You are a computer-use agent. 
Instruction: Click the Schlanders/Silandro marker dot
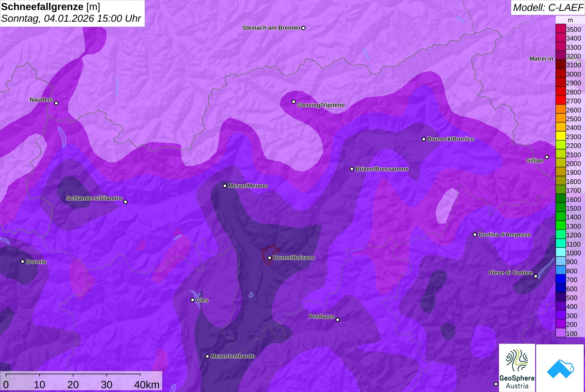[125, 202]
